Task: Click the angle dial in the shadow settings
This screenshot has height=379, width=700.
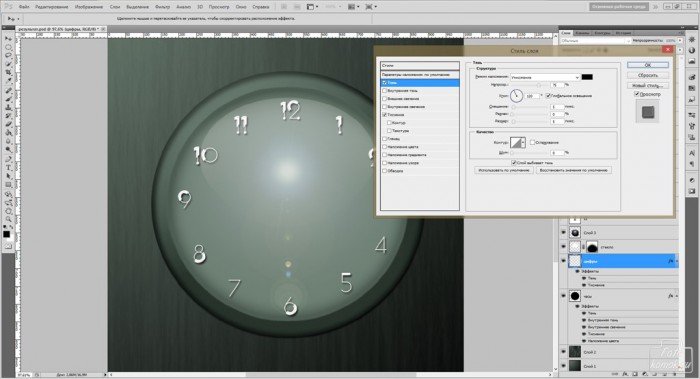Action: (517, 96)
